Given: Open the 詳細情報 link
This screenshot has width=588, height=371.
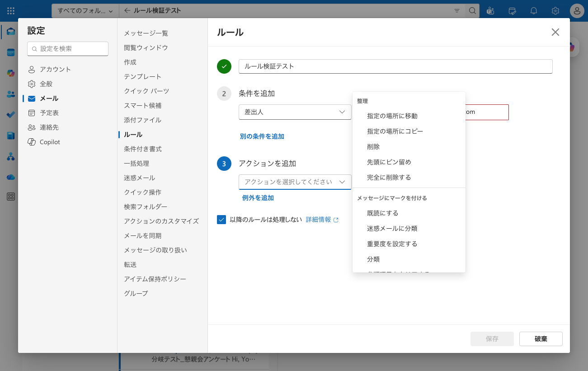Looking at the screenshot, I should (x=318, y=220).
